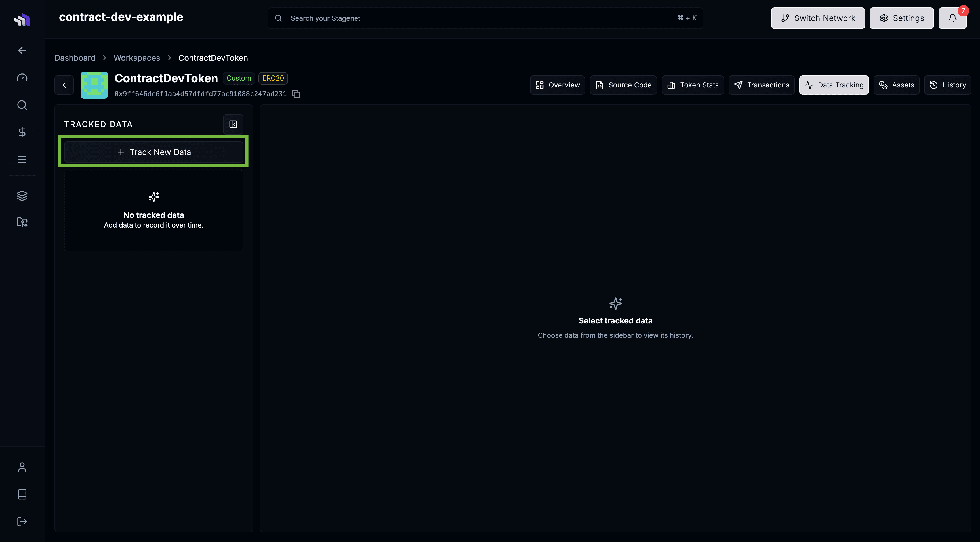Open the notifications bell with 7 alerts
This screenshot has height=542, width=980.
pos(952,18)
